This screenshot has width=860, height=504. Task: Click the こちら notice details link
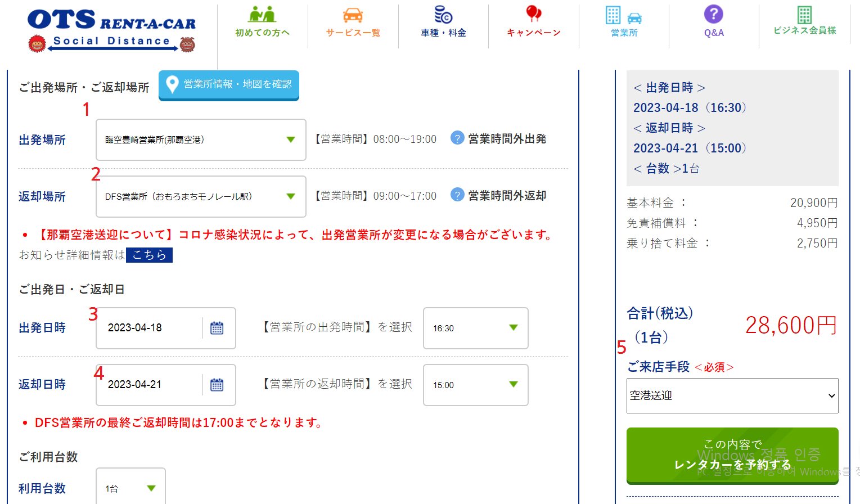149,255
